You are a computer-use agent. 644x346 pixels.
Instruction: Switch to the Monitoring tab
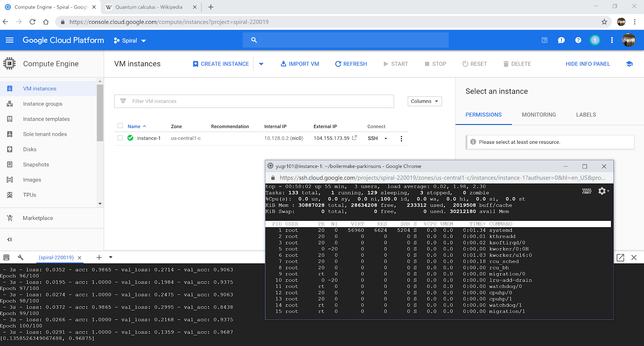pyautogui.click(x=539, y=115)
